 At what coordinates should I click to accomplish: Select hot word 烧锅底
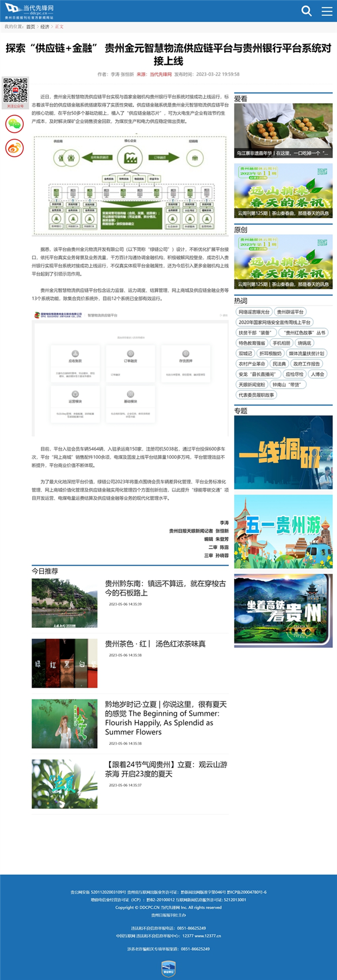(304, 343)
